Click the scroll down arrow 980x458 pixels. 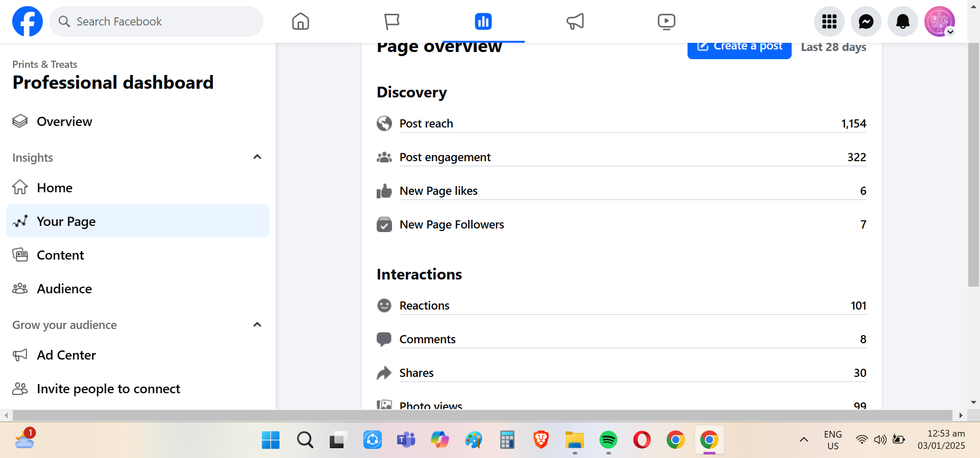974,402
